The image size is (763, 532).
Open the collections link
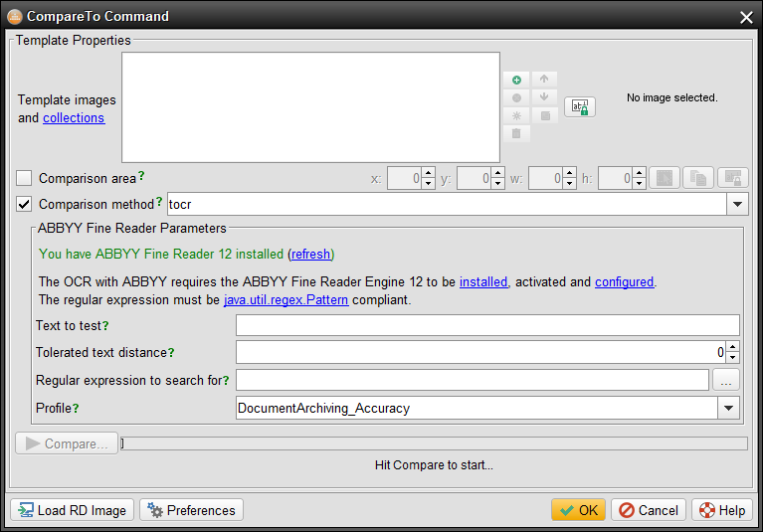(x=74, y=117)
